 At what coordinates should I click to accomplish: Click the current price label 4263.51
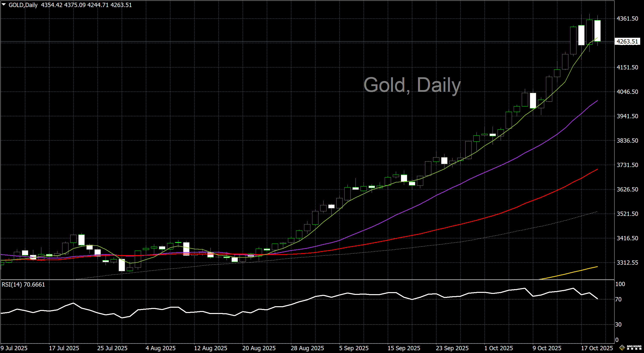(x=627, y=42)
